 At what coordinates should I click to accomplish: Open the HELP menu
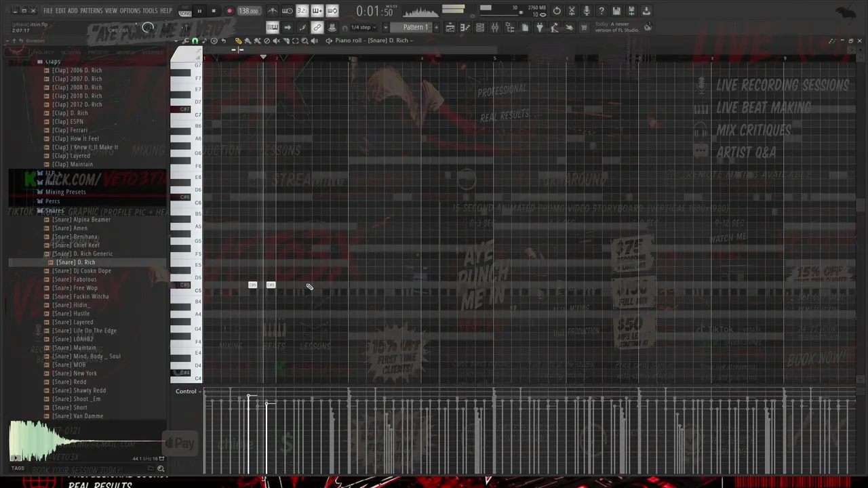click(166, 11)
